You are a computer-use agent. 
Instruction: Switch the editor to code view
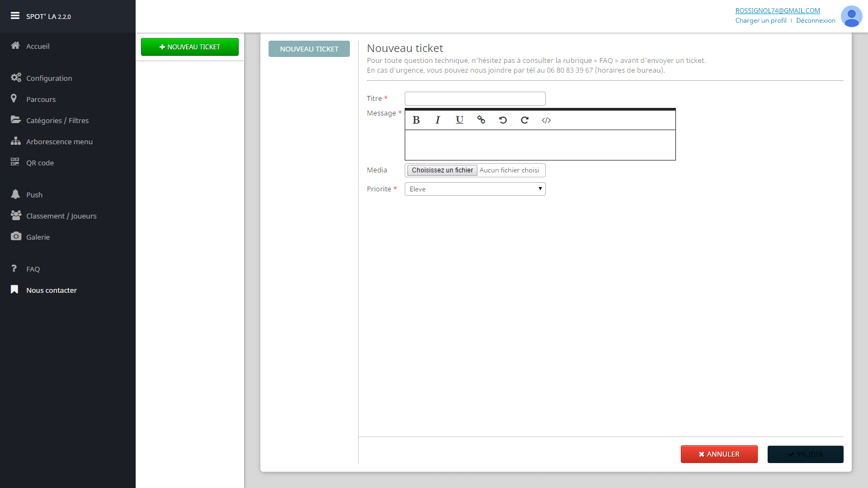click(x=546, y=120)
